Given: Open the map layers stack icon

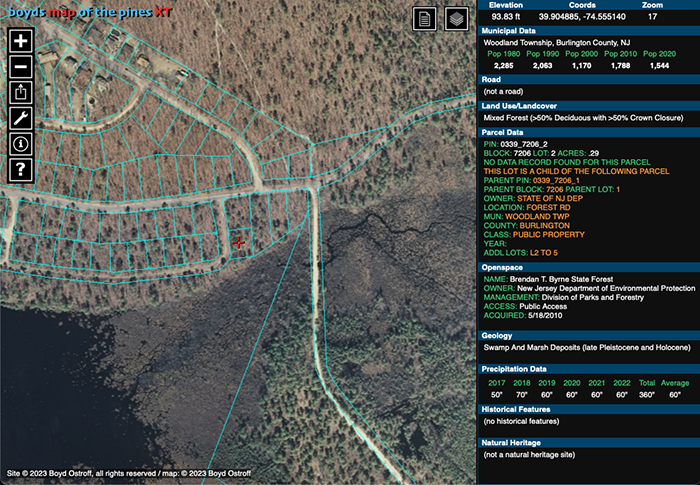Looking at the screenshot, I should click(456, 20).
